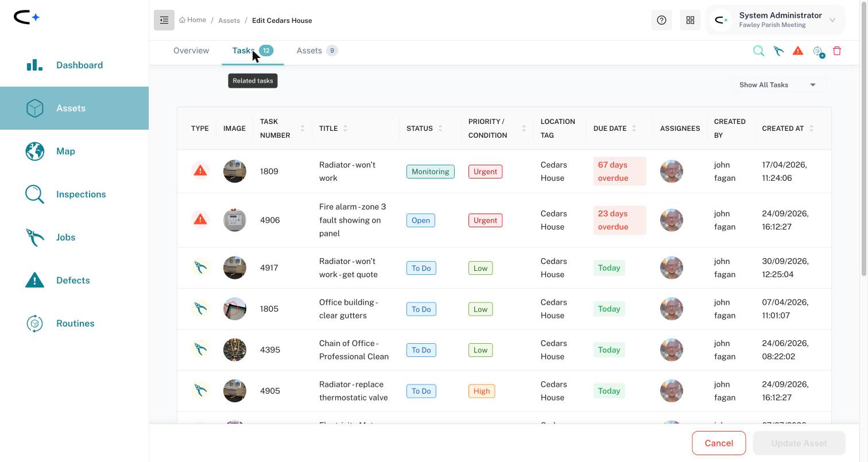Click the Inspections magnifier sidebar icon
868x462 pixels.
(x=34, y=195)
